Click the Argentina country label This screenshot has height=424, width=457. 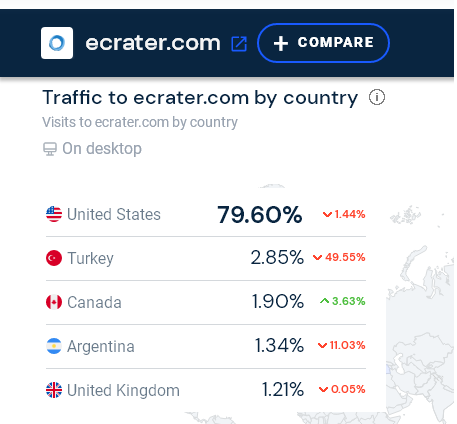pyautogui.click(x=101, y=346)
